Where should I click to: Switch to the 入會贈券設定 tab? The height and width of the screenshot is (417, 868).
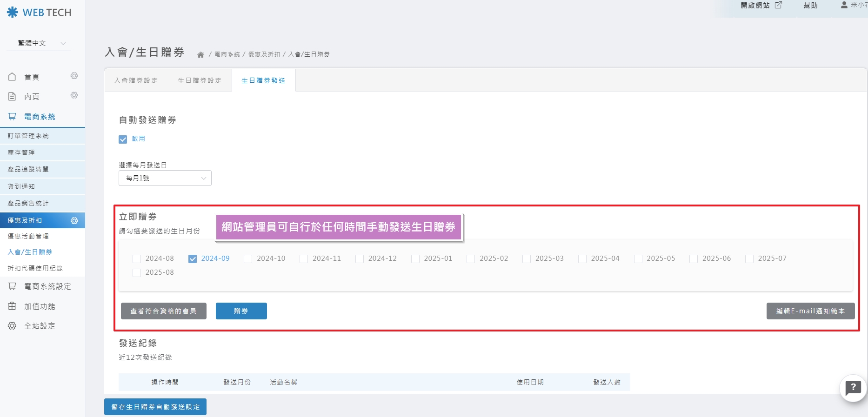pyautogui.click(x=136, y=80)
